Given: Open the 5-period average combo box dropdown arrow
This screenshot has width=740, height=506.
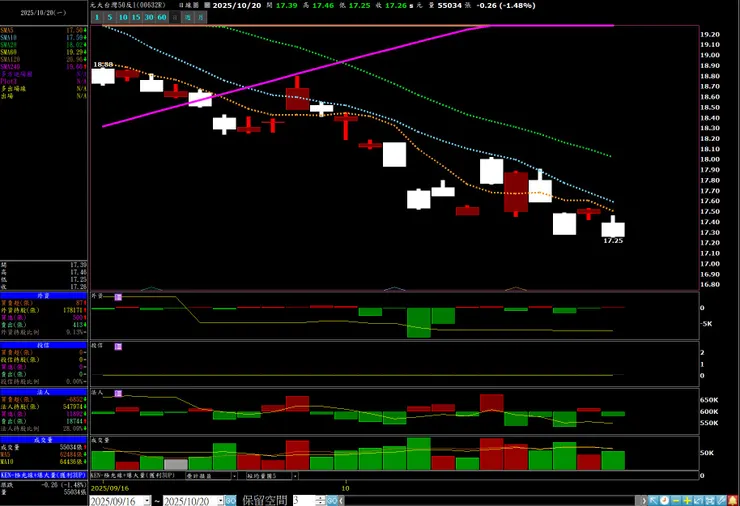Looking at the screenshot, I should coord(295,476).
